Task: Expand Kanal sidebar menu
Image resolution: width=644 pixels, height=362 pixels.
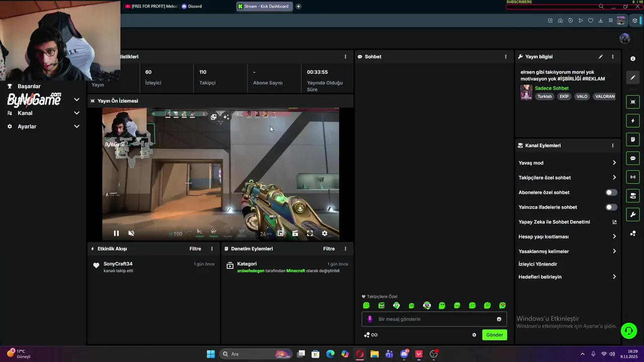Action: click(x=43, y=113)
